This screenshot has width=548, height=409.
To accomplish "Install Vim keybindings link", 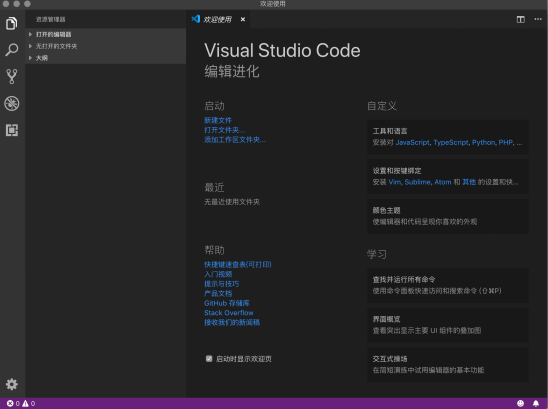I will point(395,182).
